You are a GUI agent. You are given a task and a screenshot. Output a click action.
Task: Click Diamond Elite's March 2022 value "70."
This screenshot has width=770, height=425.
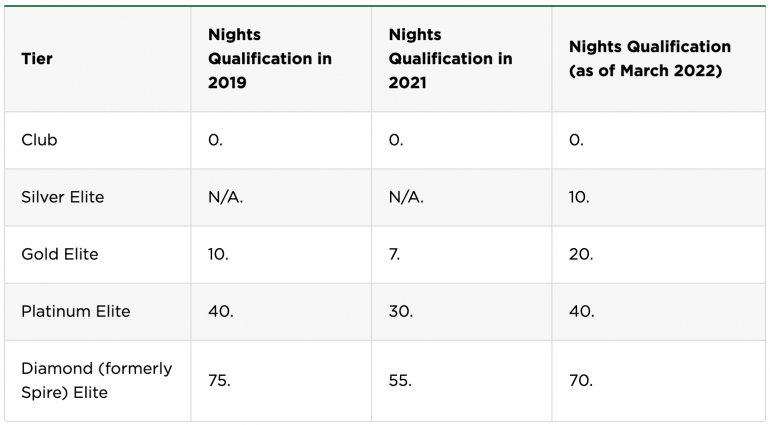(581, 380)
